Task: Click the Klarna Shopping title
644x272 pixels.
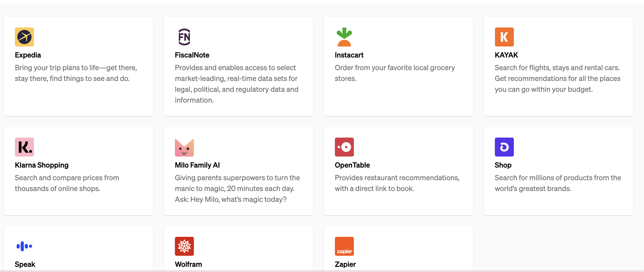Action: [x=42, y=165]
